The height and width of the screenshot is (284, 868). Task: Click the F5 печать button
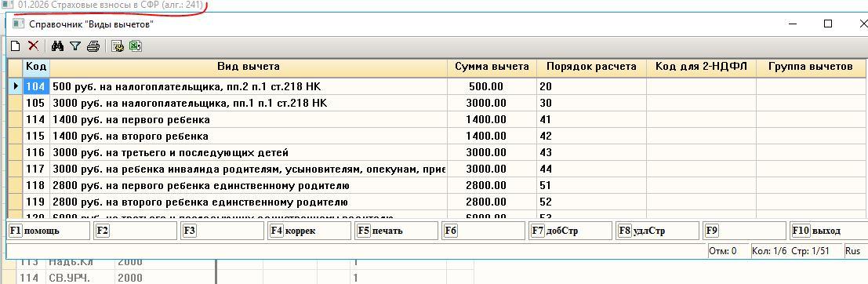pyautogui.click(x=396, y=231)
